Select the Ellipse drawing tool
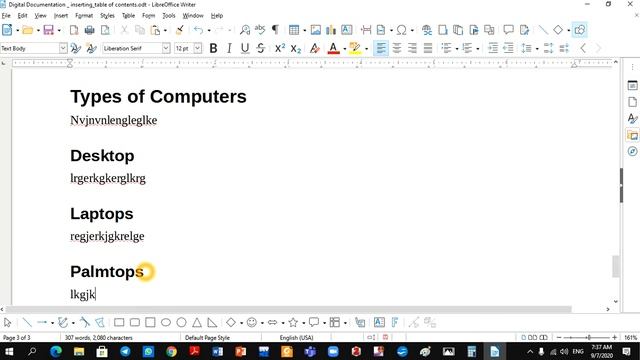640x360 pixels. (166, 322)
